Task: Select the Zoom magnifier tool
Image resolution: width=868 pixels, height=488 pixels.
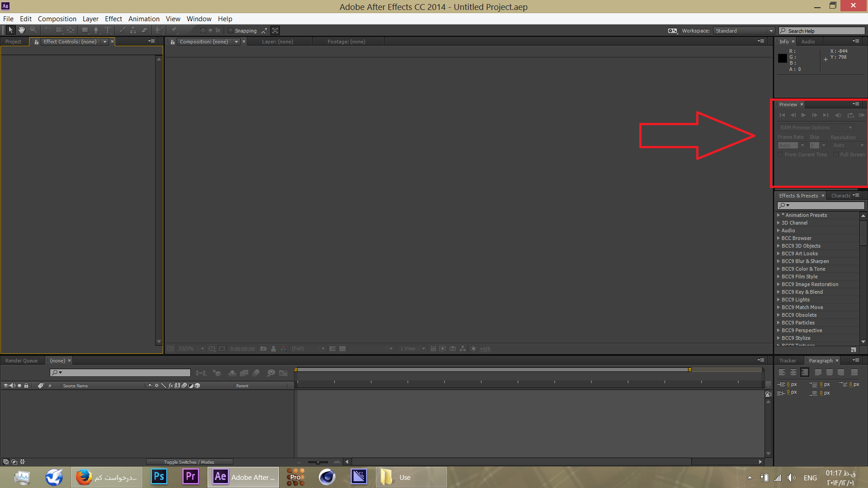Action: pyautogui.click(x=33, y=30)
